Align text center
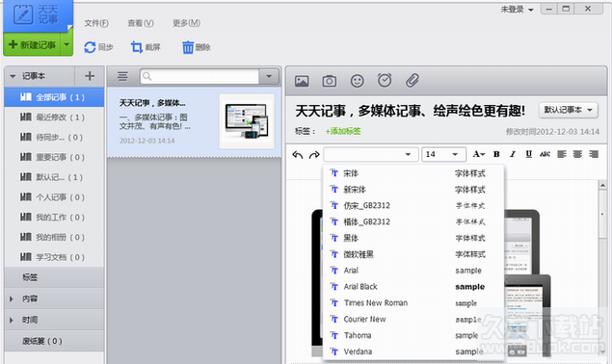612x364 pixels. point(577,154)
